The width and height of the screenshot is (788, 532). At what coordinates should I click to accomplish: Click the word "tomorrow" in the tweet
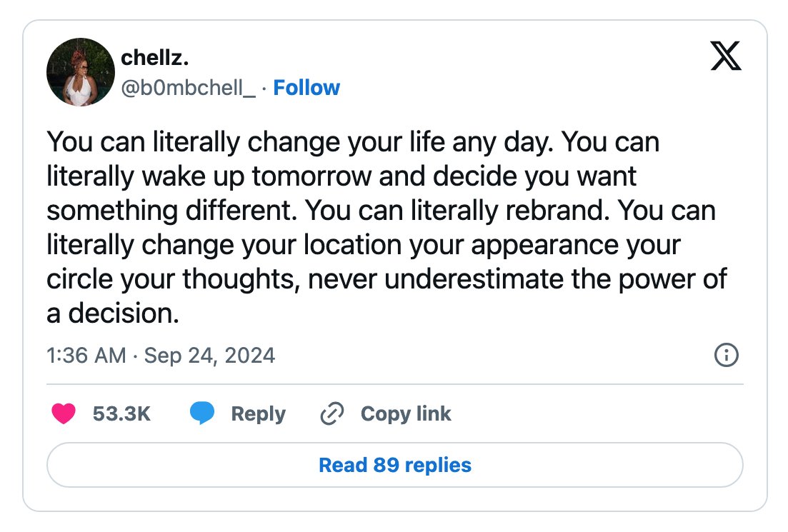[x=311, y=176]
